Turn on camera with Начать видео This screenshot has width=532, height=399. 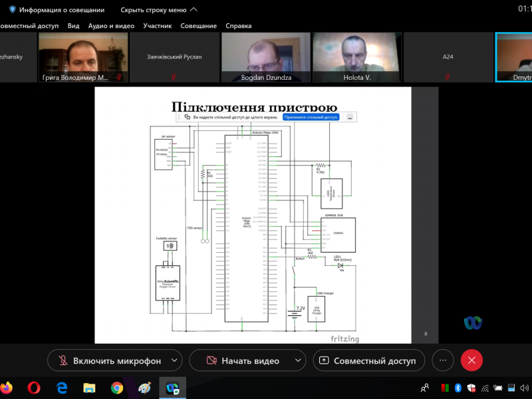pyautogui.click(x=241, y=360)
